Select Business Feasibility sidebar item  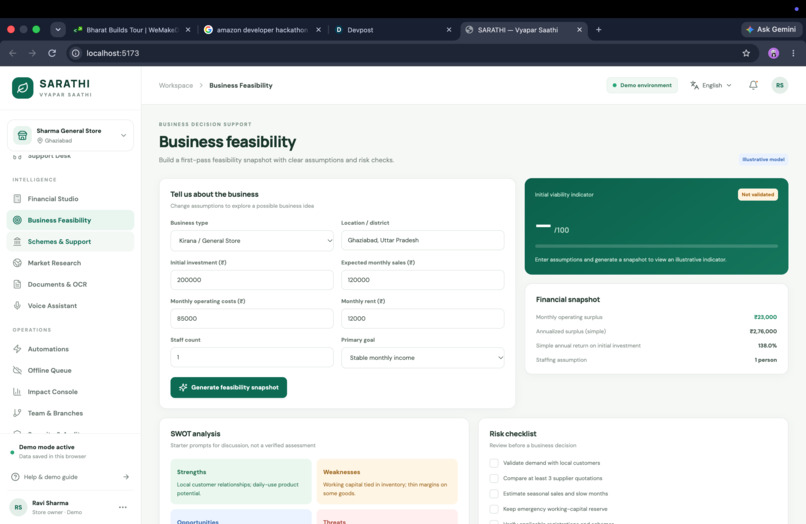point(70,220)
